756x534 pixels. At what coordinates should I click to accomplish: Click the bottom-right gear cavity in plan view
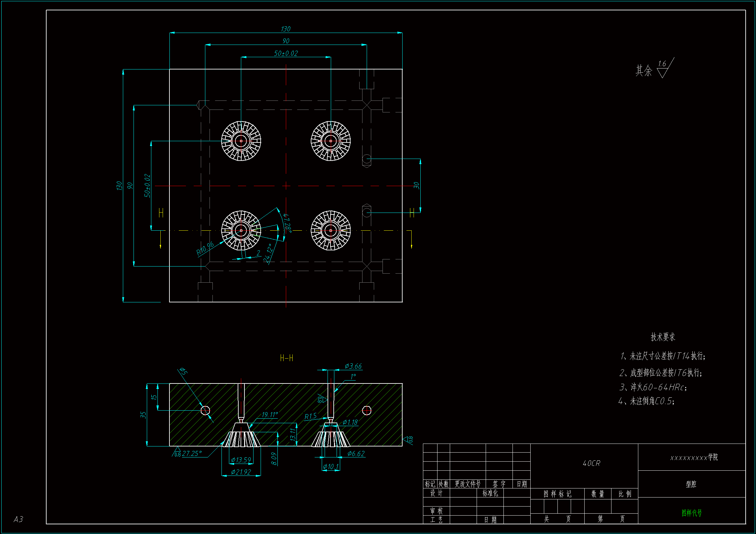click(x=330, y=230)
